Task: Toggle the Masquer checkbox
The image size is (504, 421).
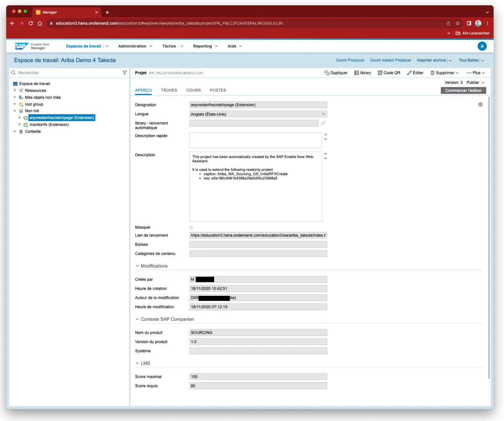Action: 191,227
